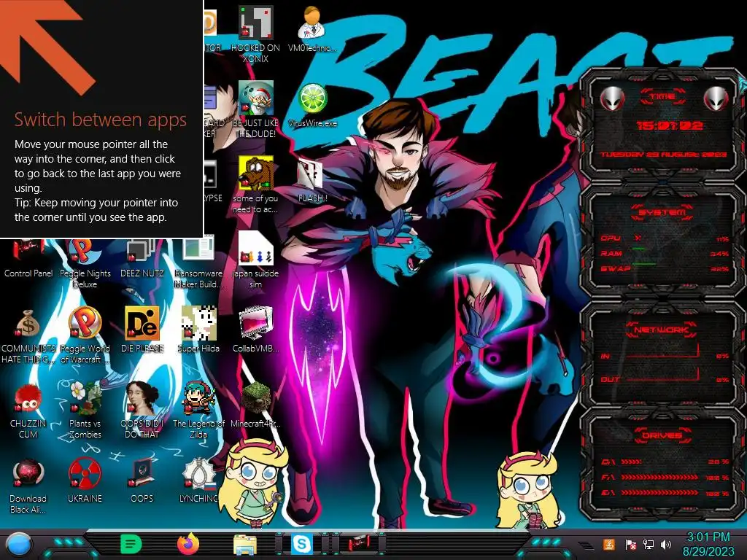747x560 pixels.
Task: Open the network tray icon
Action: [x=649, y=544]
